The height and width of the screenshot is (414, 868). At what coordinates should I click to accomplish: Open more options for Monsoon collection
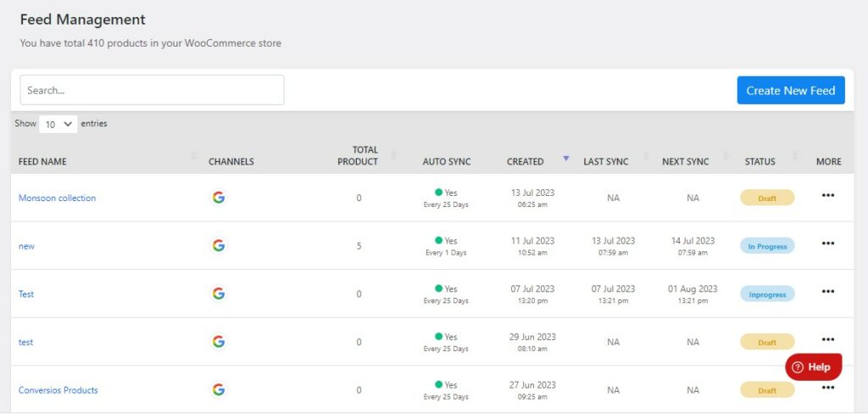coord(828,195)
